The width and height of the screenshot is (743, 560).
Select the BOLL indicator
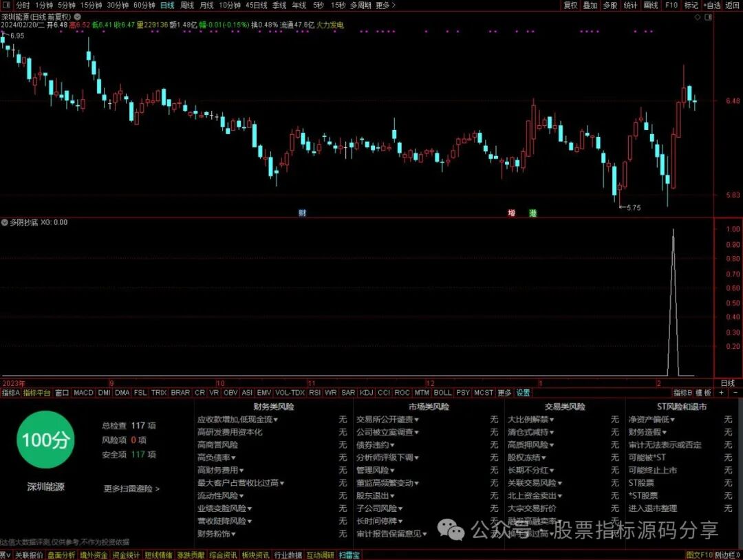point(442,393)
